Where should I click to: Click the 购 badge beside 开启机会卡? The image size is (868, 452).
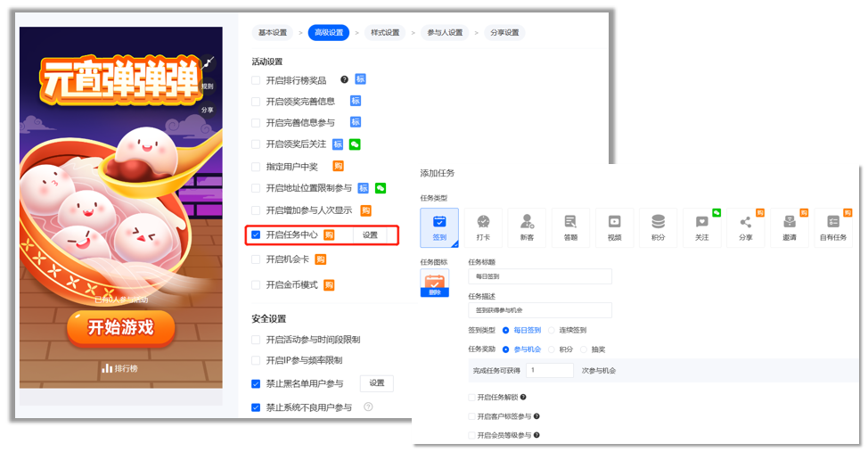320,259
